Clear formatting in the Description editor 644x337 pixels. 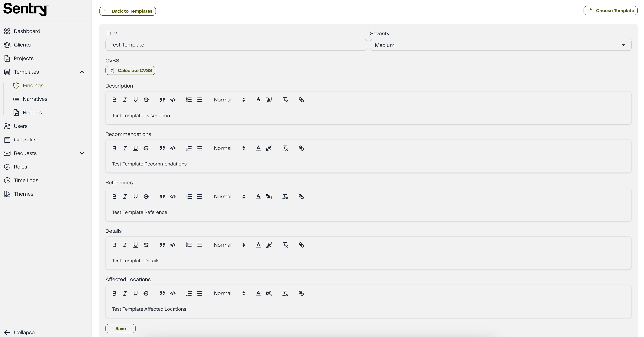pyautogui.click(x=285, y=100)
